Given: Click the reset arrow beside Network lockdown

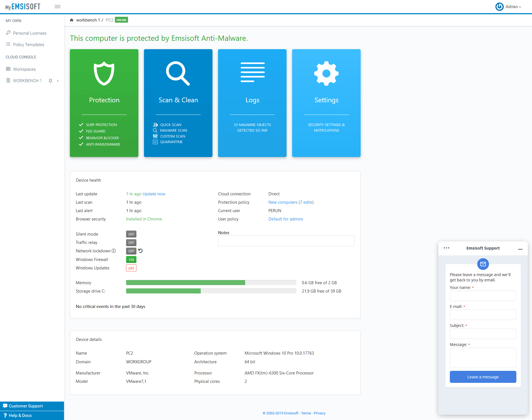Looking at the screenshot, I should point(141,251).
